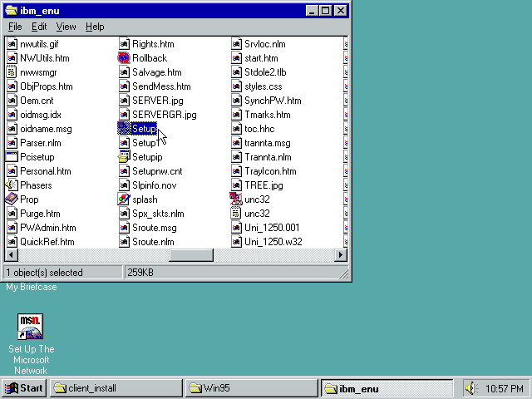
Task: Select the Tmarks.htm file name
Action: (268, 115)
